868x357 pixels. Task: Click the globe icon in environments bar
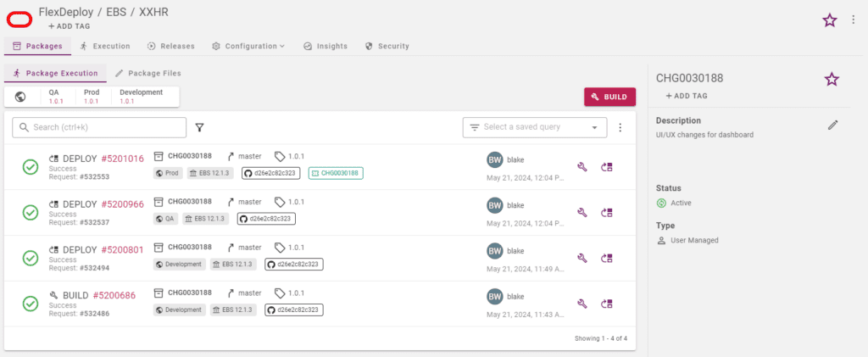(x=20, y=97)
